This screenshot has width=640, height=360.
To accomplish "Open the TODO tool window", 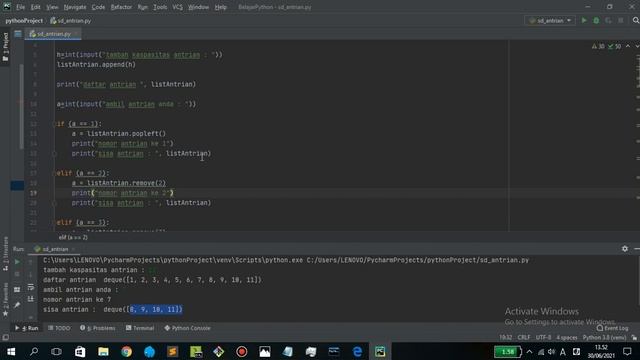I will [x=59, y=328].
